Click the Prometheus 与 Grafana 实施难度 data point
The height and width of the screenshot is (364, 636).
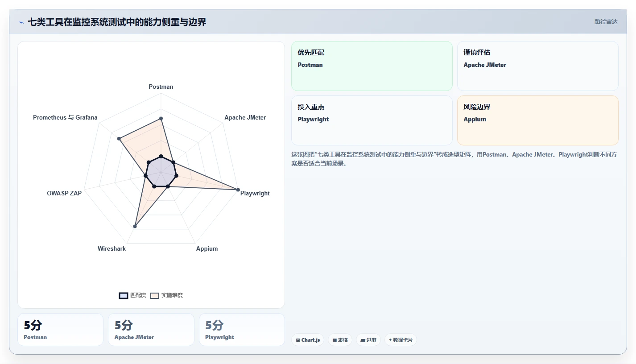119,139
